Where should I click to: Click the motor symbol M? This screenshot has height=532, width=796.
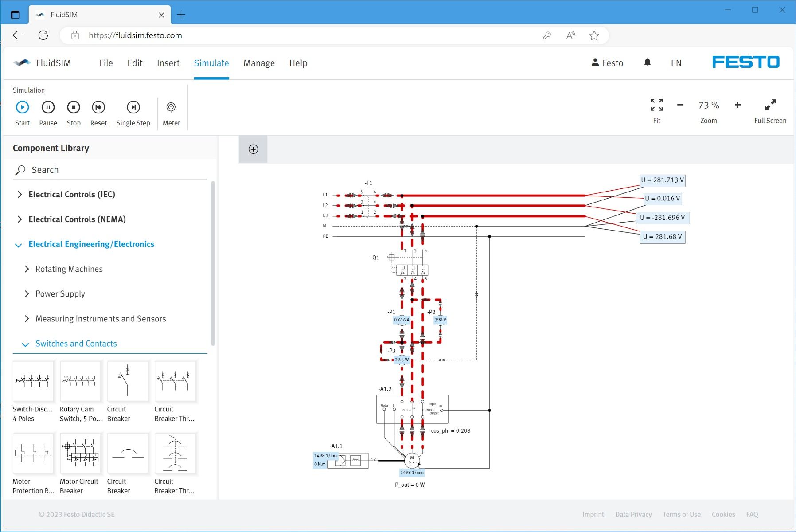point(412,461)
